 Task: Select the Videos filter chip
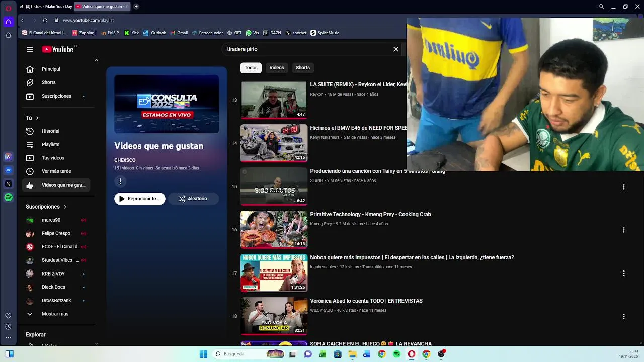[277, 68]
